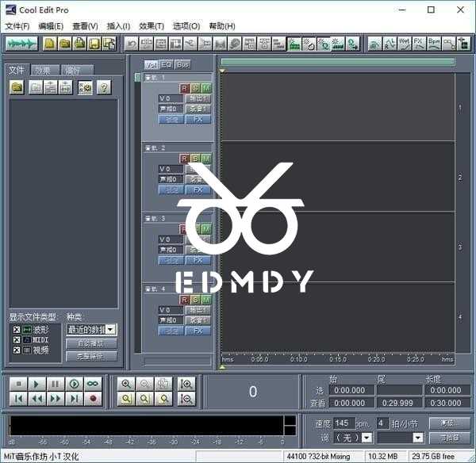Solo track 1 with its S button
Viewport: 476px width, 463px height.
pos(195,88)
